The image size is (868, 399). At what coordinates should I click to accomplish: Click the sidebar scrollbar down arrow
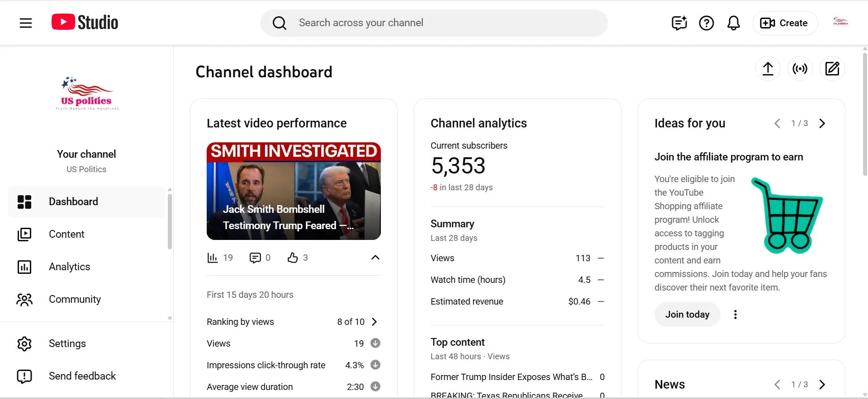tap(170, 318)
